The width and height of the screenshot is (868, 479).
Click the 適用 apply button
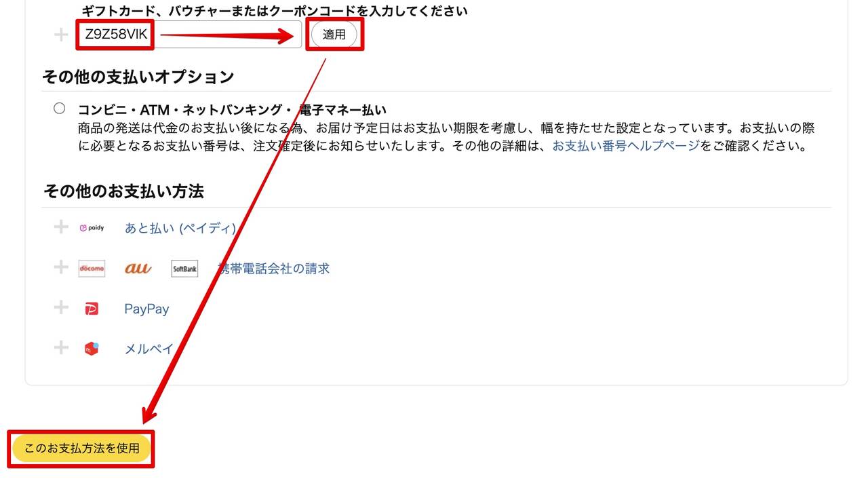pos(334,34)
